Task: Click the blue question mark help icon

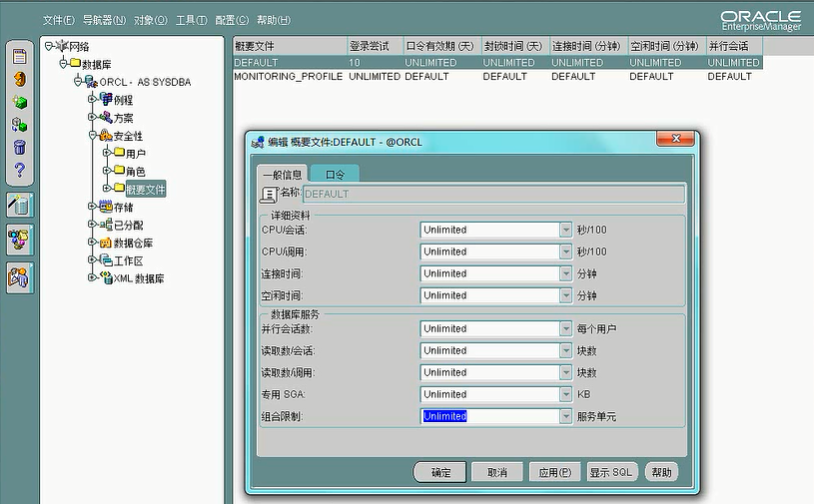Action: tap(20, 170)
